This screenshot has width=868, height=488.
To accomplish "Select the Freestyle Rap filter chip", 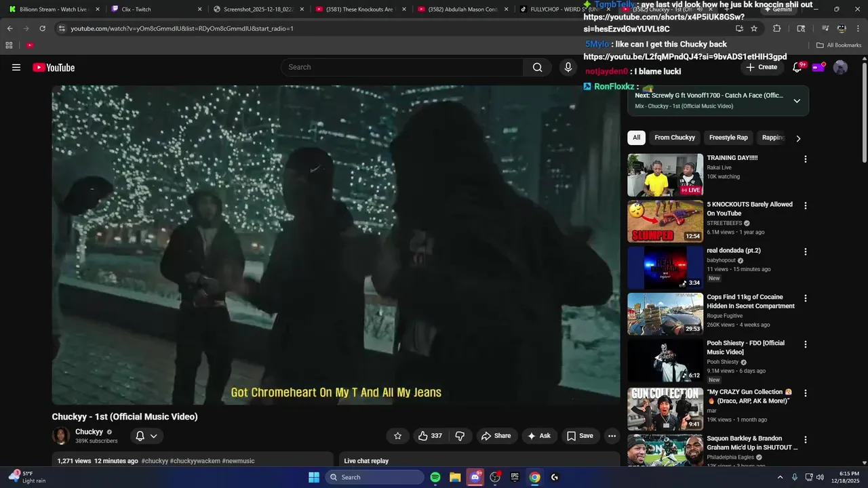I will [728, 138].
